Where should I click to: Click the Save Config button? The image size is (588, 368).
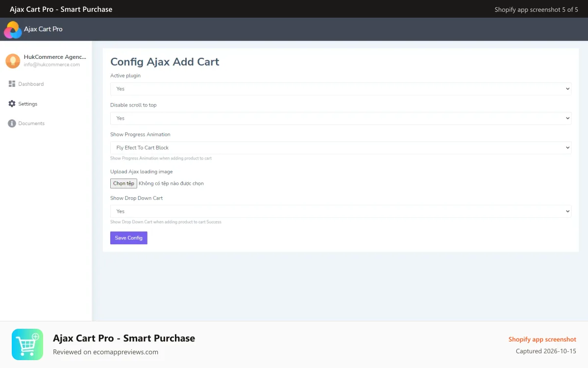pyautogui.click(x=129, y=238)
